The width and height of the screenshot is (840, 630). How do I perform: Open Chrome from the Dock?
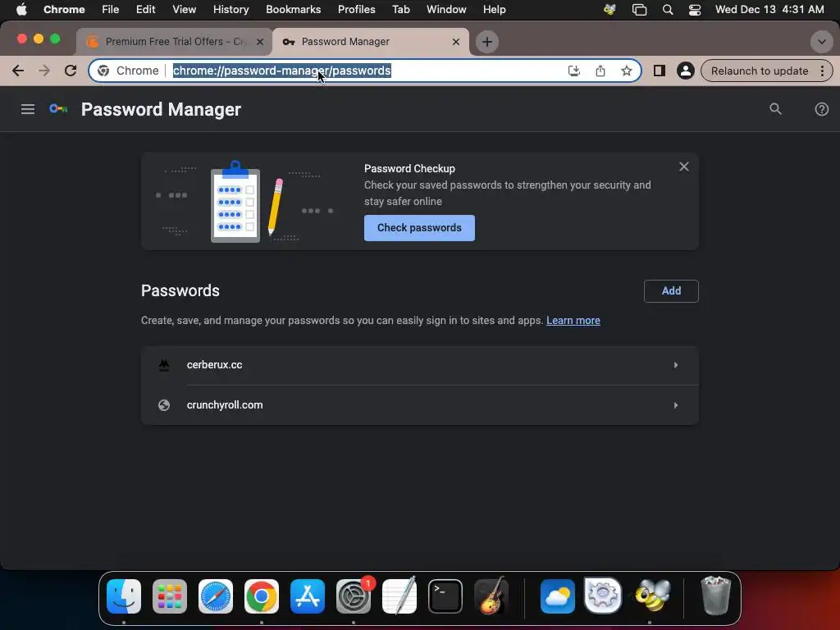click(262, 596)
